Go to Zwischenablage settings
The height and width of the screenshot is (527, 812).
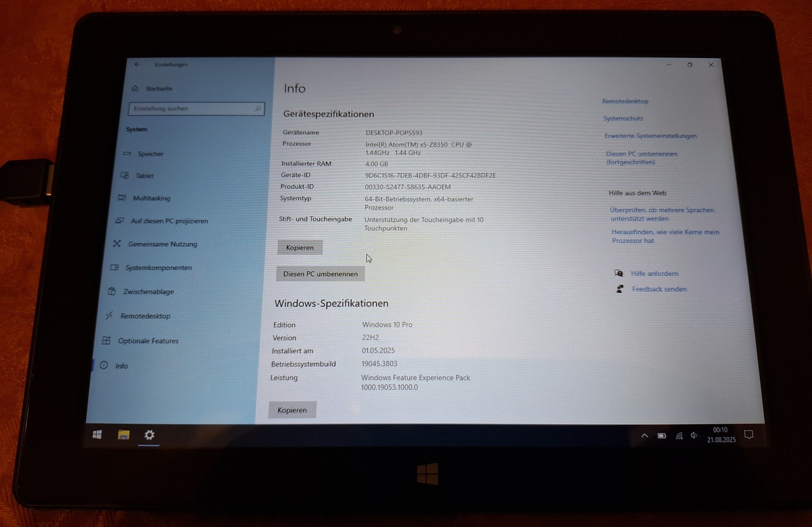click(148, 292)
